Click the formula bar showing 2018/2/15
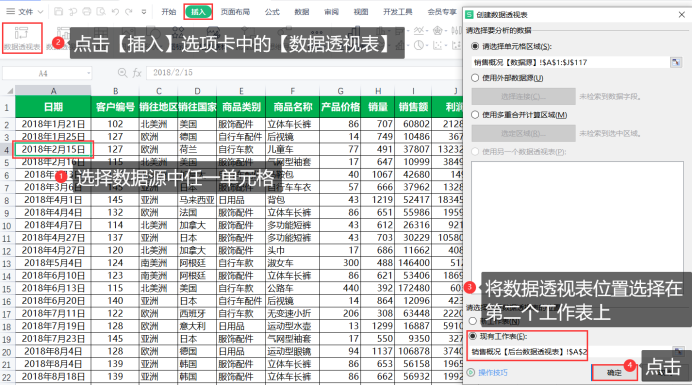693x385 pixels. pyautogui.click(x=303, y=72)
